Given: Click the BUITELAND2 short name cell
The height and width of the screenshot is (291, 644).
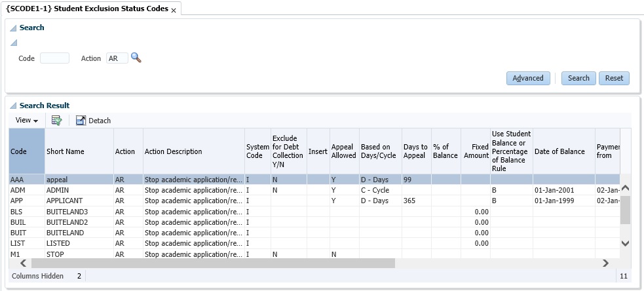Looking at the screenshot, I should click(x=79, y=222).
